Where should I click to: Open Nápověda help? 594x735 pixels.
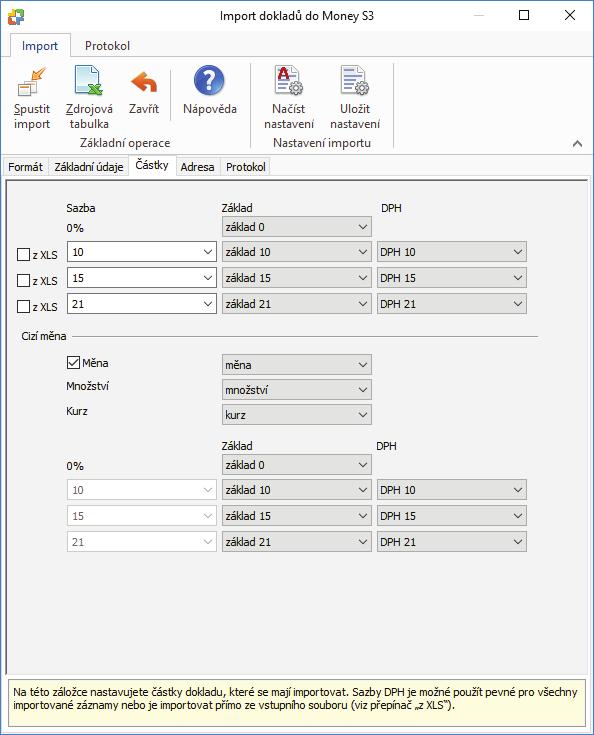point(210,90)
